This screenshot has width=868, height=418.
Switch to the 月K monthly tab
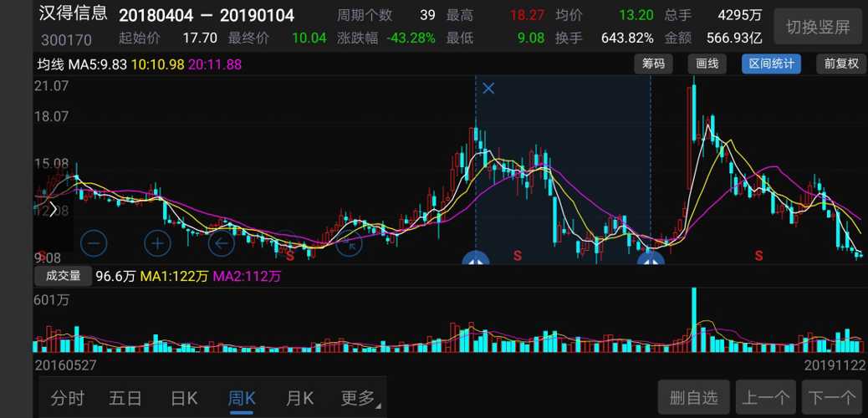point(299,398)
